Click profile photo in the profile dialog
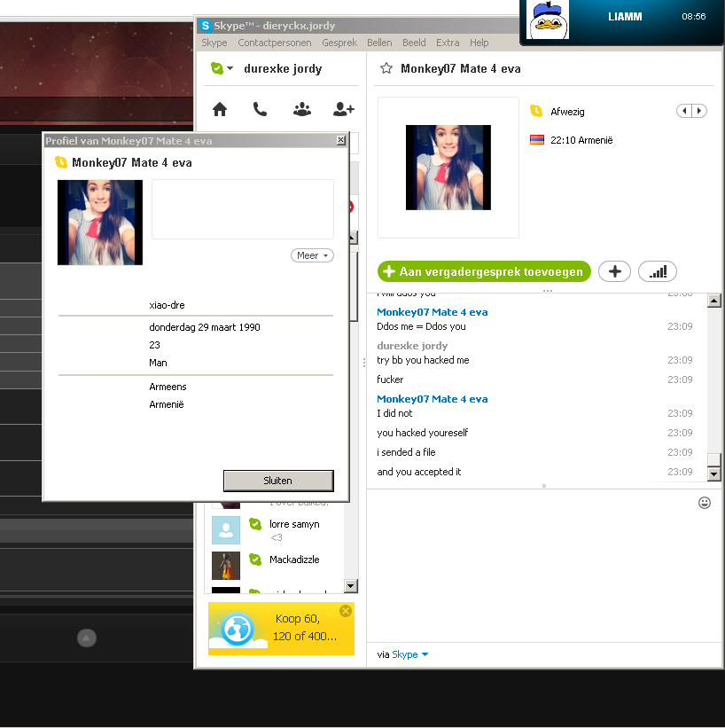Screen dimensions: 725x728 tap(100, 223)
